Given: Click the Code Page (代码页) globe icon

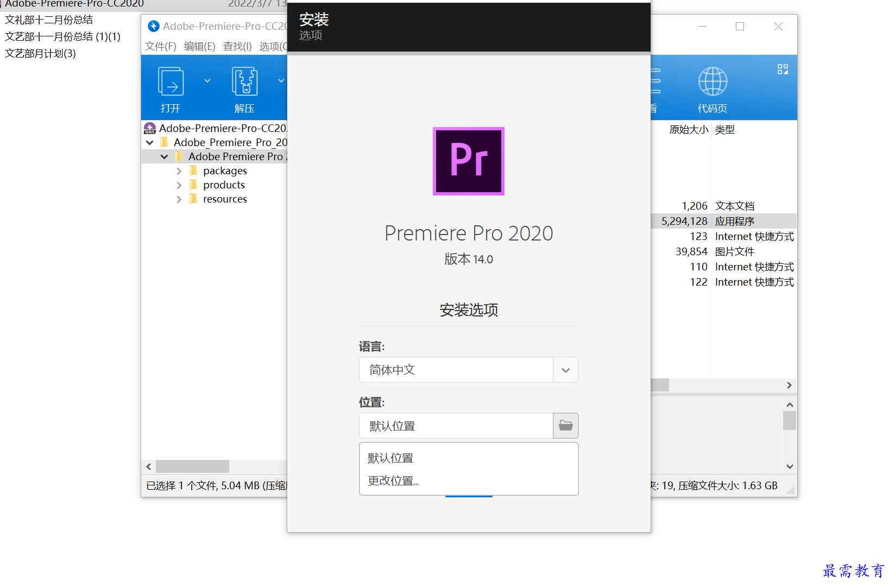Looking at the screenshot, I should coord(713,81).
